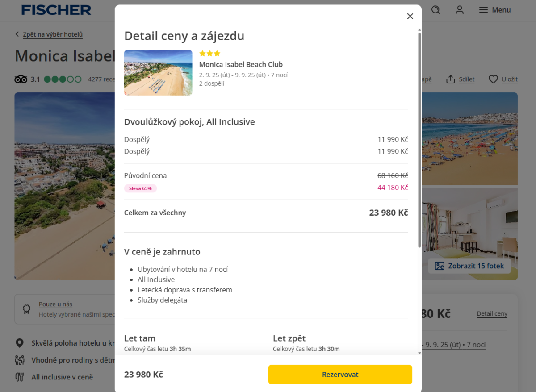The image size is (536, 392).
Task: Open the Detail ceny link
Action: [x=492, y=313]
